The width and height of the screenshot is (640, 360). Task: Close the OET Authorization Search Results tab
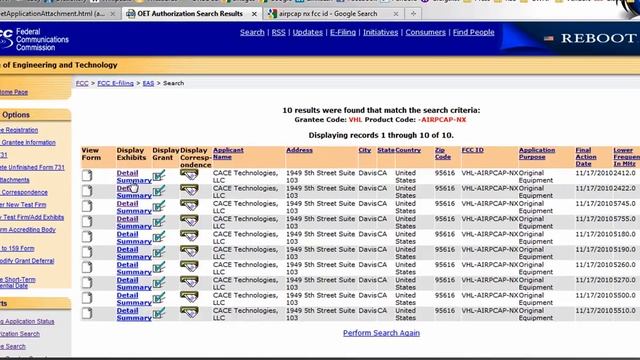pos(254,14)
